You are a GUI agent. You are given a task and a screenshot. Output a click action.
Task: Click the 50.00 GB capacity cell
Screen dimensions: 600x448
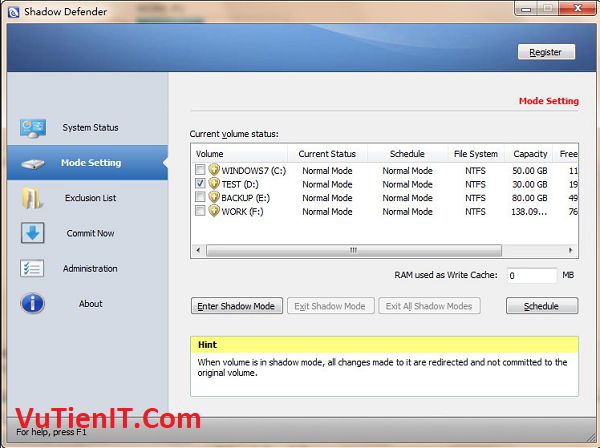click(x=530, y=171)
